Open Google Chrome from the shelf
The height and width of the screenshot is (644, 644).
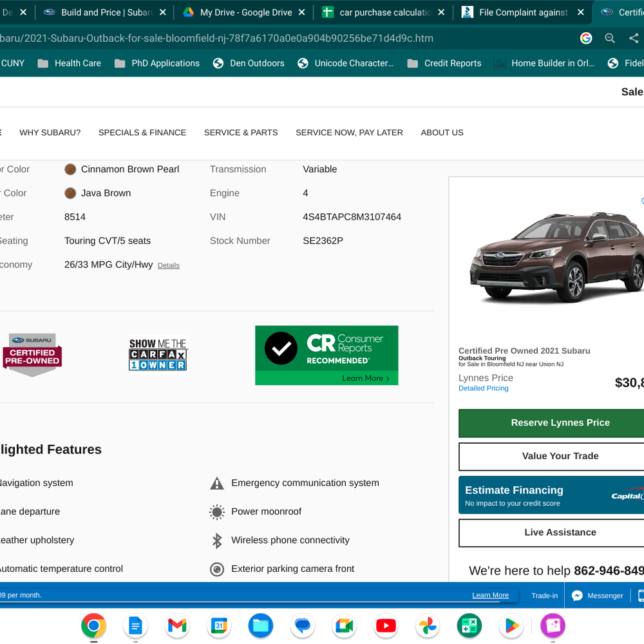coord(93,625)
